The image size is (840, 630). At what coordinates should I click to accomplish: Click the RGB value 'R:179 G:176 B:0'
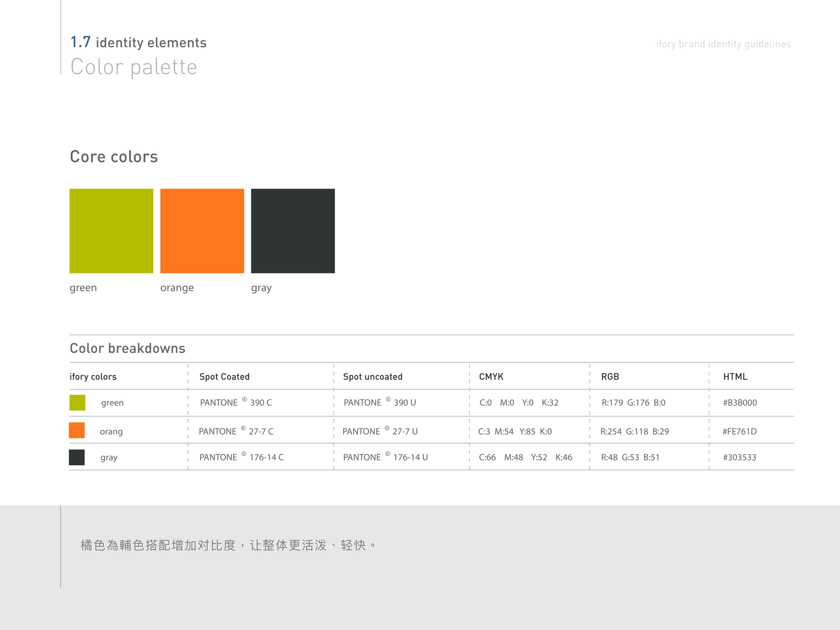[633, 403]
